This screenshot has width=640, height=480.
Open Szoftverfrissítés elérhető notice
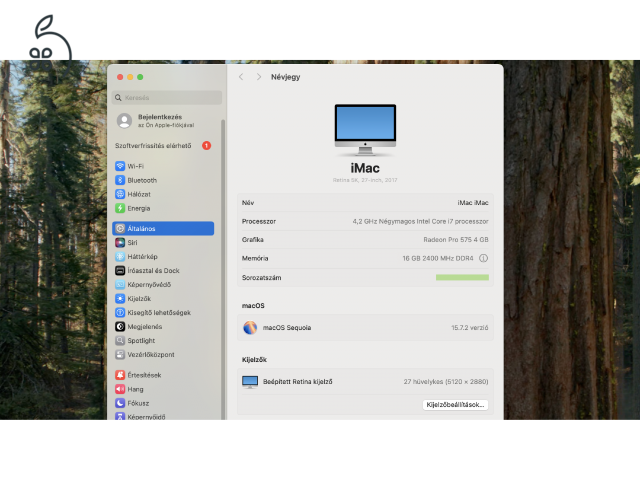click(153, 146)
